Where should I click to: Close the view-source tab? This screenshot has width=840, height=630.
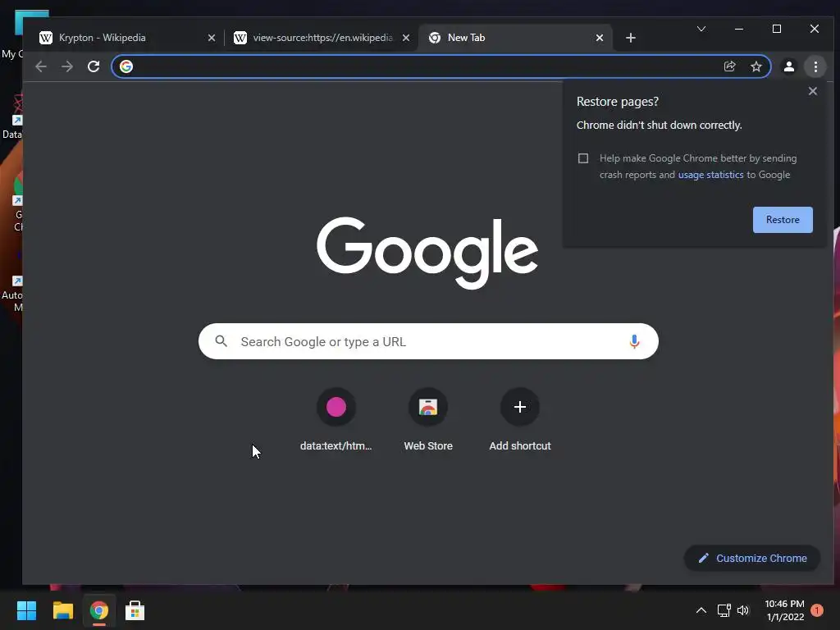(405, 38)
